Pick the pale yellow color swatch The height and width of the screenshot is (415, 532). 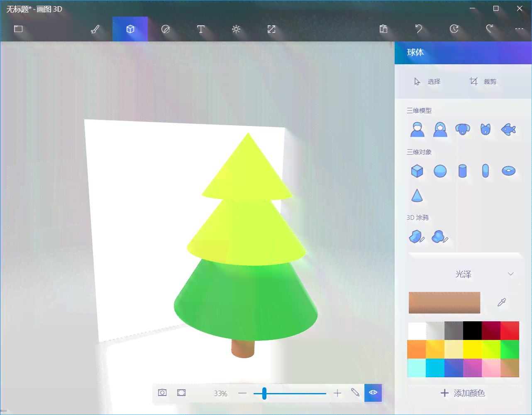(x=454, y=349)
